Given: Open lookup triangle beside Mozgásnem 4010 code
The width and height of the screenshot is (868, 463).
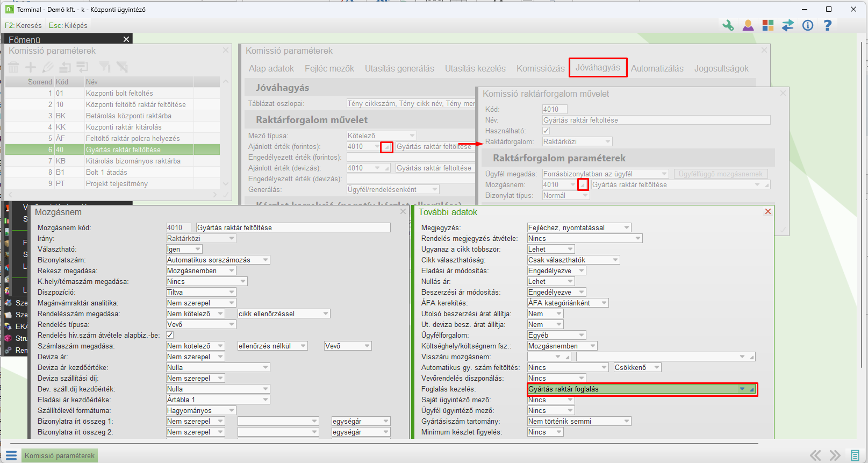Looking at the screenshot, I should tap(583, 185).
